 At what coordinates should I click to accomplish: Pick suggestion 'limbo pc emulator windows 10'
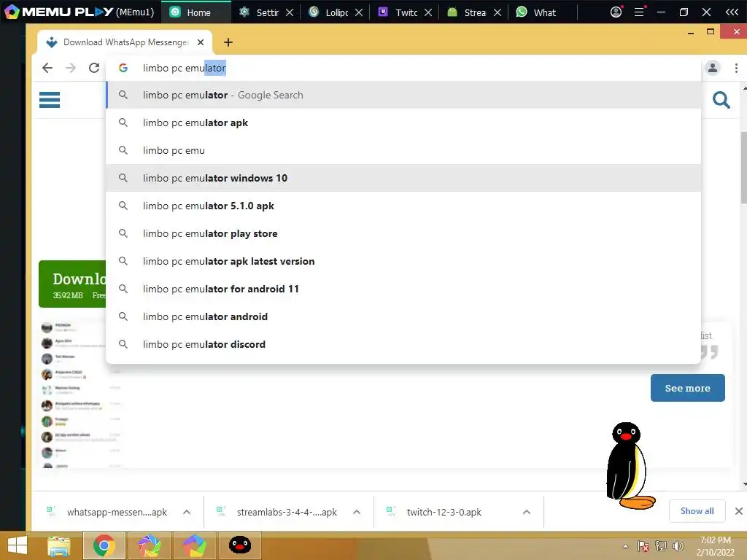[x=403, y=178]
